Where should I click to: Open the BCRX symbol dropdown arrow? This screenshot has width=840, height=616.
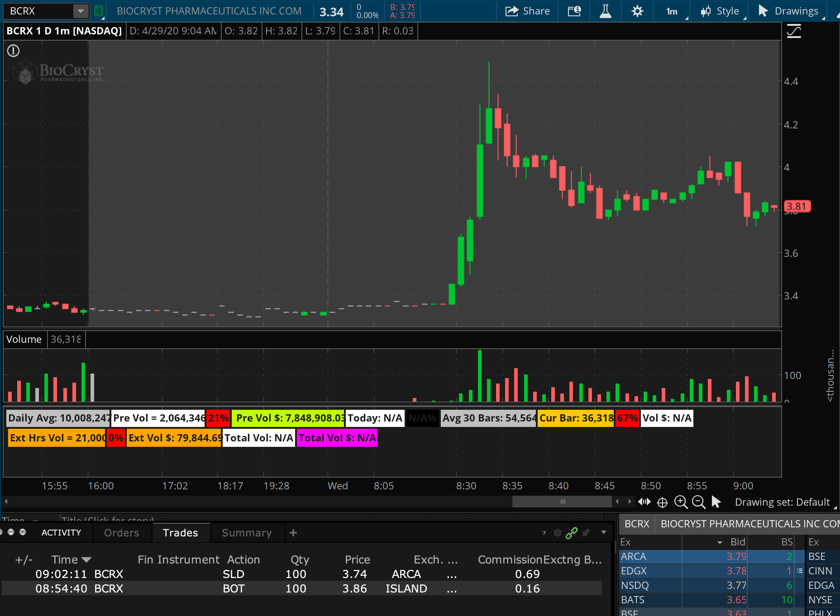(81, 11)
